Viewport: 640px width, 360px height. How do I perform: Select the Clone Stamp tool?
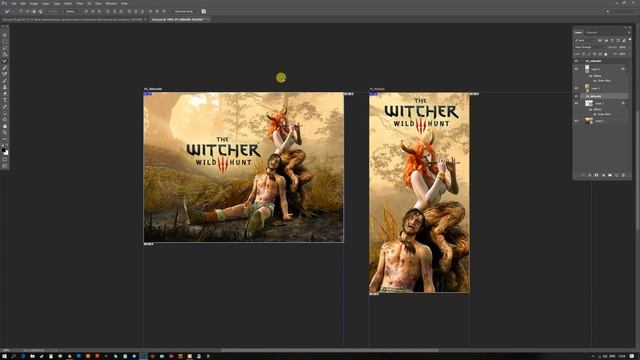pyautogui.click(x=5, y=87)
